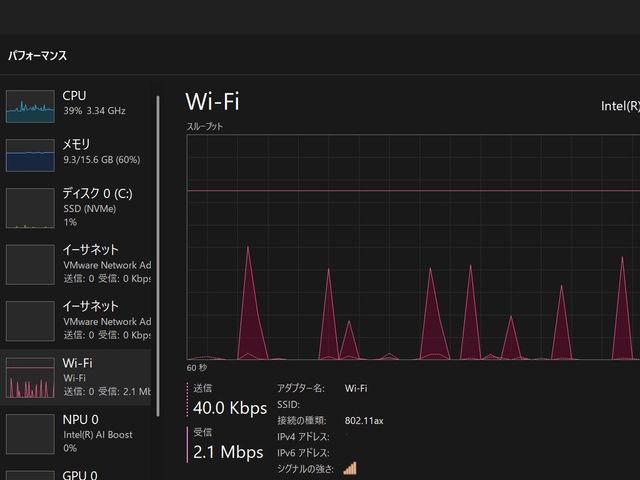Click the CPU usage mini graph thumbnail
The width and height of the screenshot is (640, 480).
pos(30,106)
